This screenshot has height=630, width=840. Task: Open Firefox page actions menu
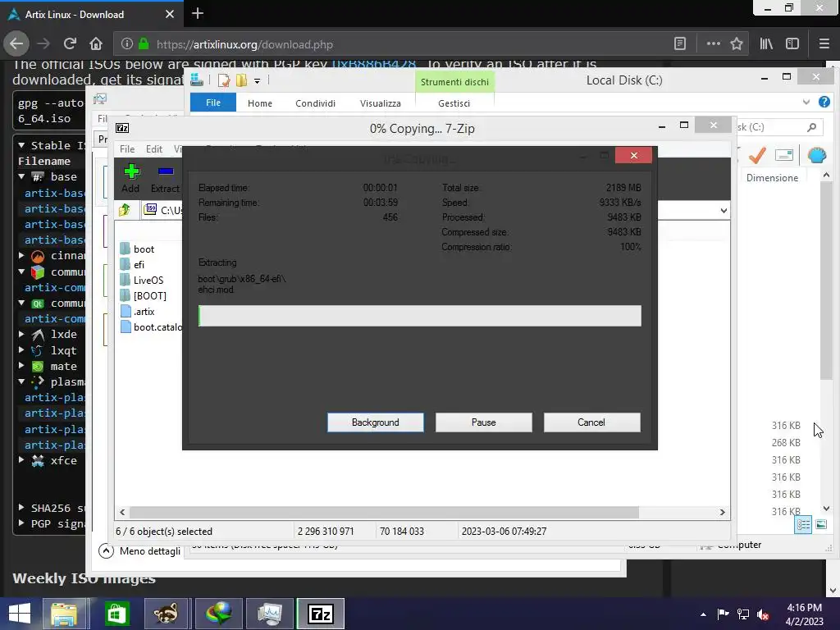coord(713,44)
